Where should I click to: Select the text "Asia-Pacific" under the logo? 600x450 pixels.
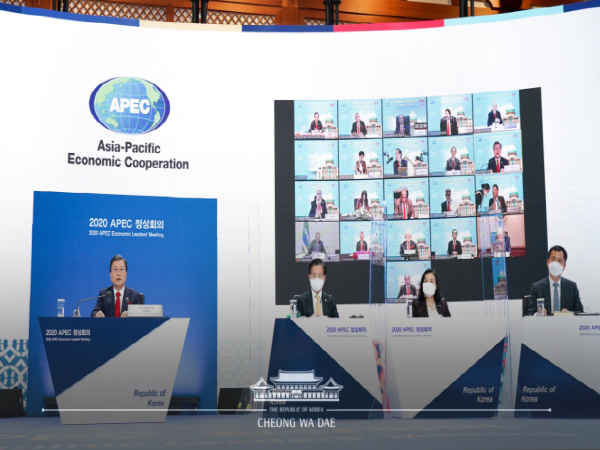tap(129, 147)
